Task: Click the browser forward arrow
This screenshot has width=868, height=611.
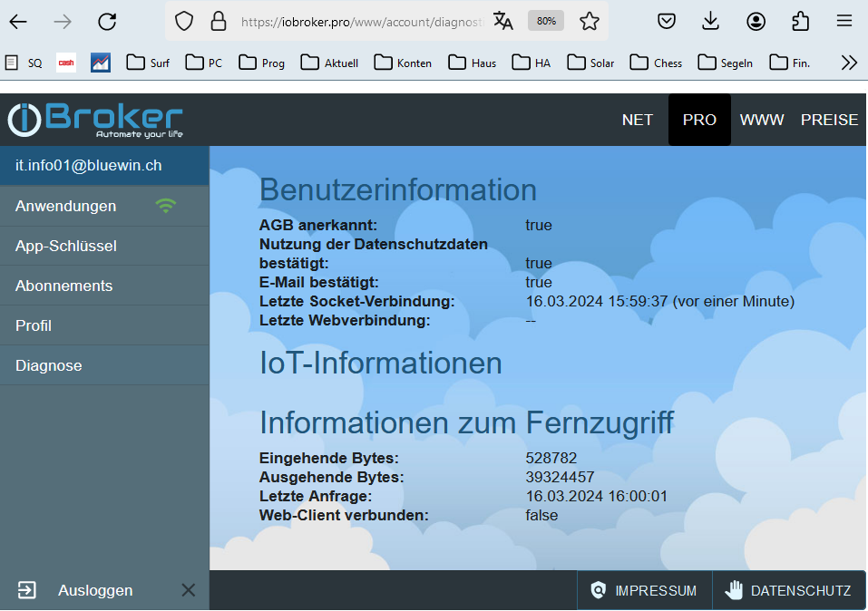Action: (63, 22)
